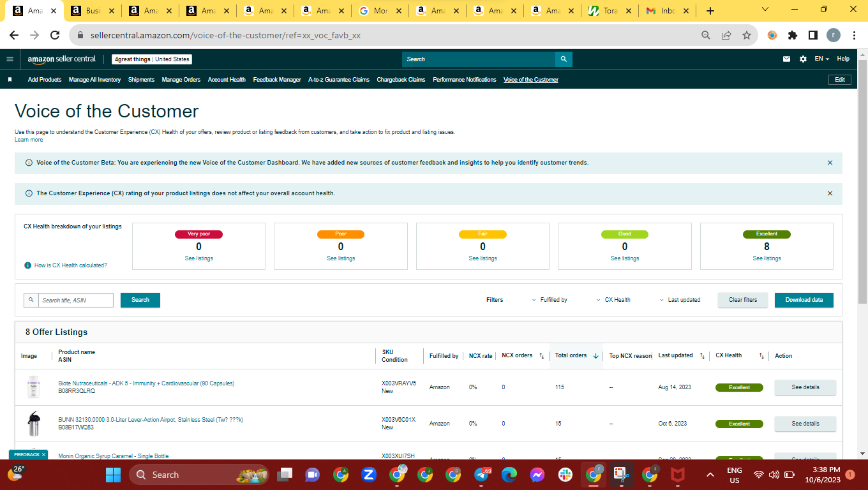Open the BUNN 32130.0000 Airpot product link

click(151, 420)
